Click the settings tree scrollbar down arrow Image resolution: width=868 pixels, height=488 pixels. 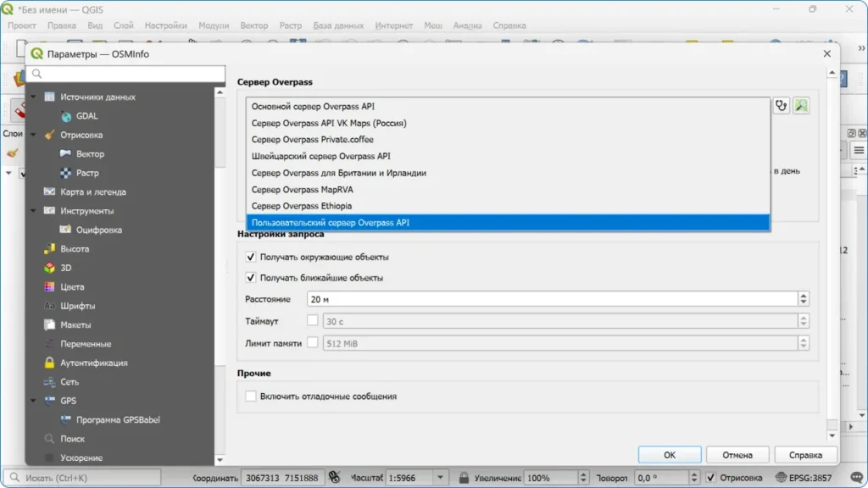click(220, 460)
